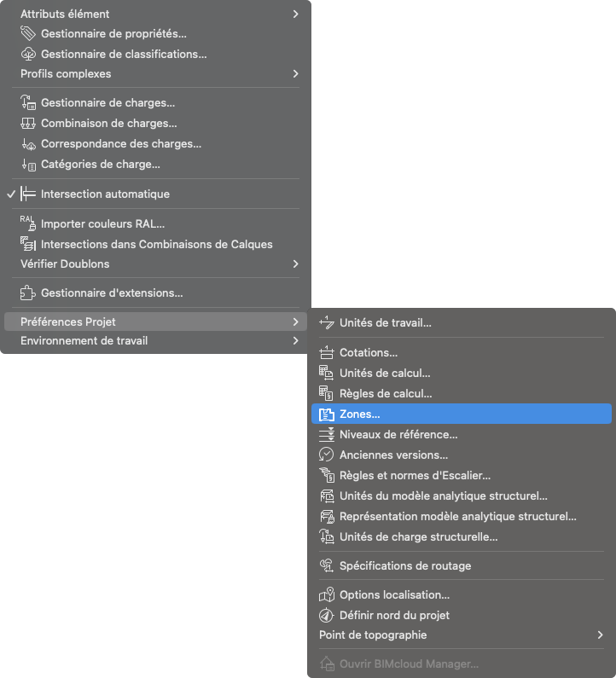Click the Anciennes versions clock icon
The width and height of the screenshot is (616, 678).
point(327,455)
